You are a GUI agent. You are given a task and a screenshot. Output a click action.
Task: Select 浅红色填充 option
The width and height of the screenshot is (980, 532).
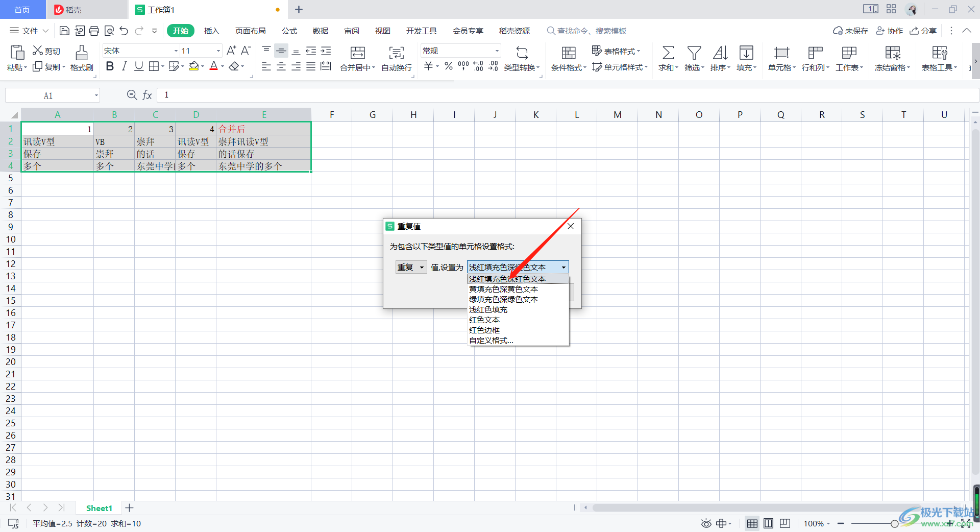click(518, 309)
